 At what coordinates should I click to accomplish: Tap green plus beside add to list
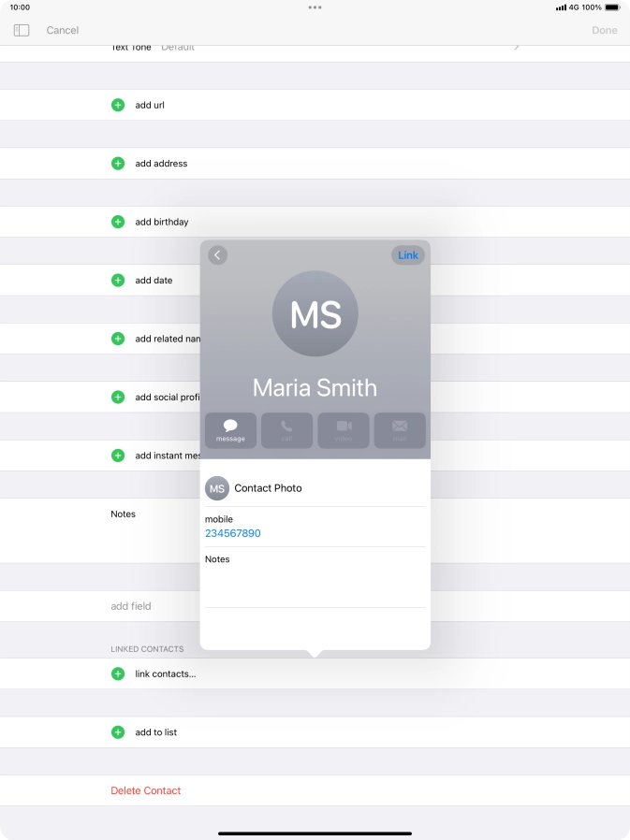click(x=118, y=732)
